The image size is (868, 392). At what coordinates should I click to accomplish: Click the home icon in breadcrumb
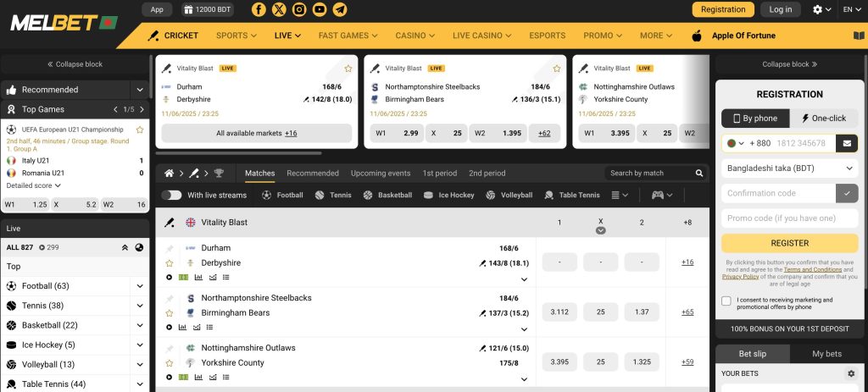[170, 173]
